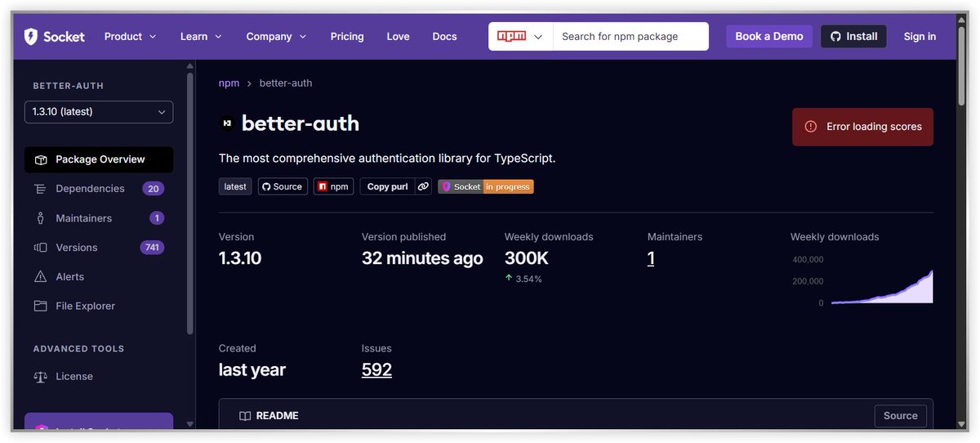Open the Versions sidebar section
This screenshot has height=443, width=980.
(99, 248)
